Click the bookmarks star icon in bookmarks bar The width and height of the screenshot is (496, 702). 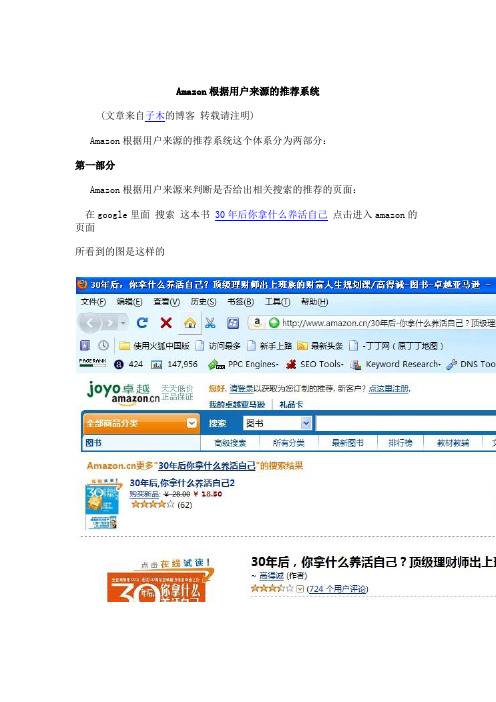click(x=85, y=345)
